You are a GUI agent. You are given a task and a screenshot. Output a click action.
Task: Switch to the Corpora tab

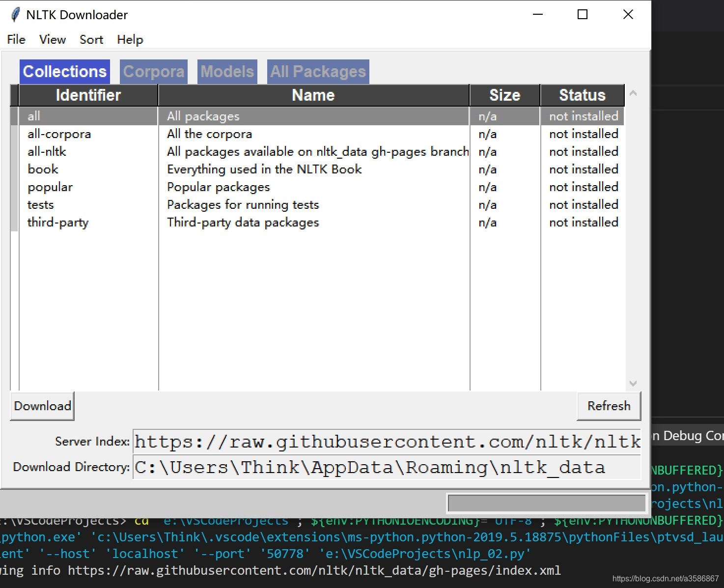pyautogui.click(x=154, y=72)
